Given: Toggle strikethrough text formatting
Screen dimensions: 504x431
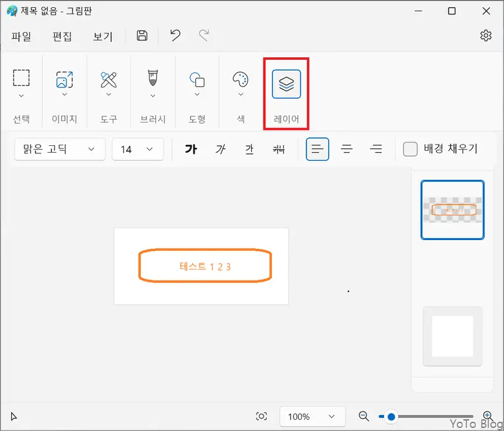Looking at the screenshot, I should point(278,148).
